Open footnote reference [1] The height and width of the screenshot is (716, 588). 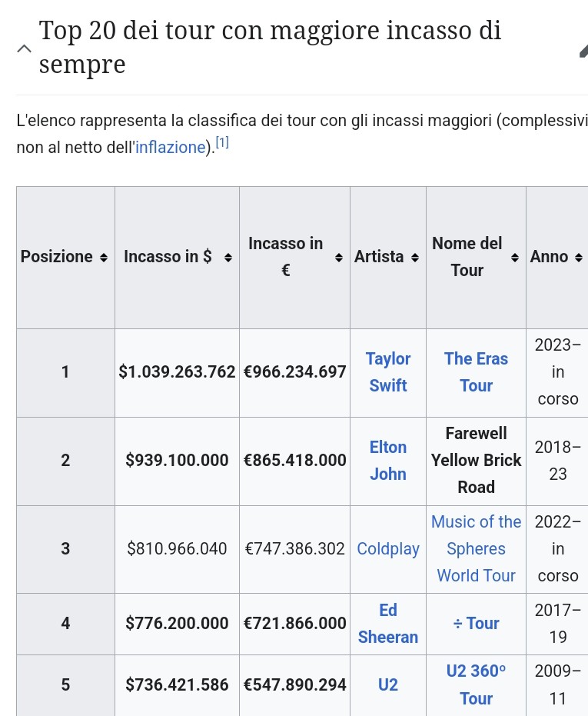[x=222, y=143]
